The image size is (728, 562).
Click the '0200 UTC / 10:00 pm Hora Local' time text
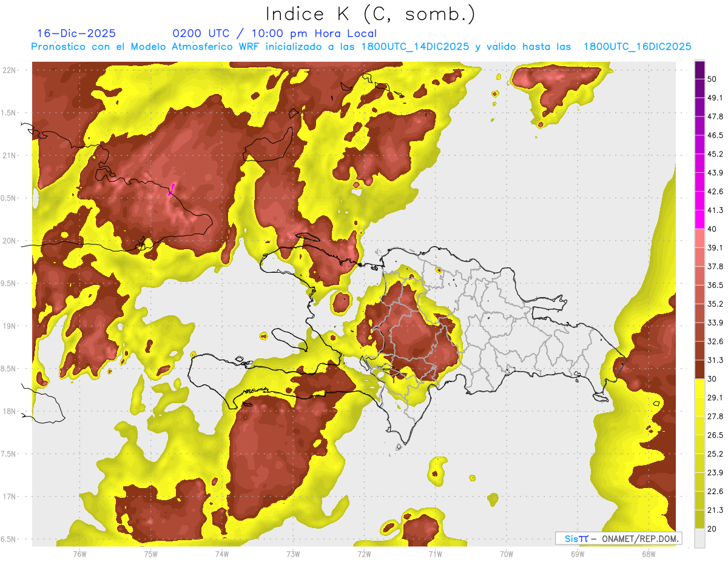coord(275,33)
